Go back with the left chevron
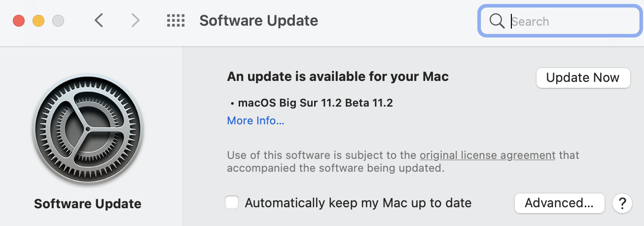Image resolution: width=644 pixels, height=226 pixels. click(x=99, y=21)
